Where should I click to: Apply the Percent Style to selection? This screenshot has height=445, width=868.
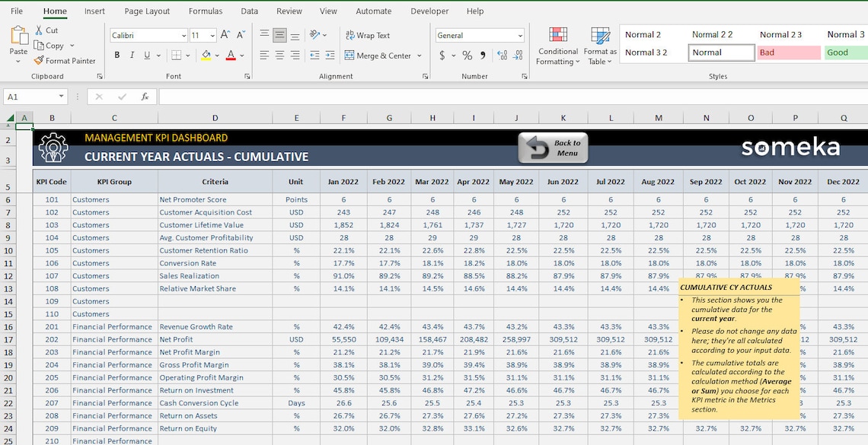point(467,56)
